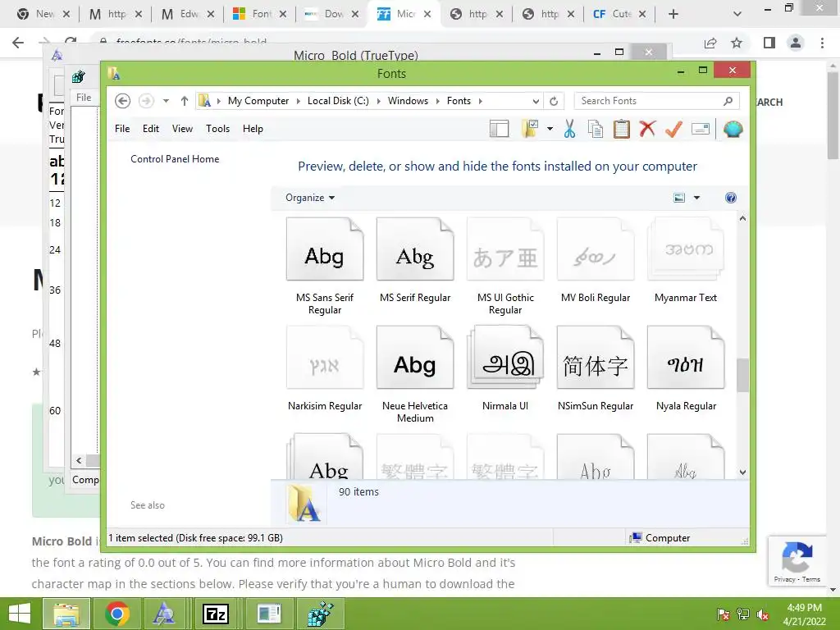
Task: Select the MV Boli Regular font
Action: (596, 260)
